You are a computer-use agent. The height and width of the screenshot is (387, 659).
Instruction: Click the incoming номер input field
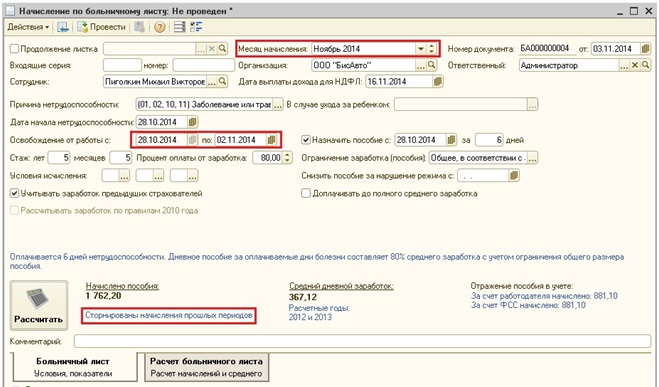click(x=203, y=65)
